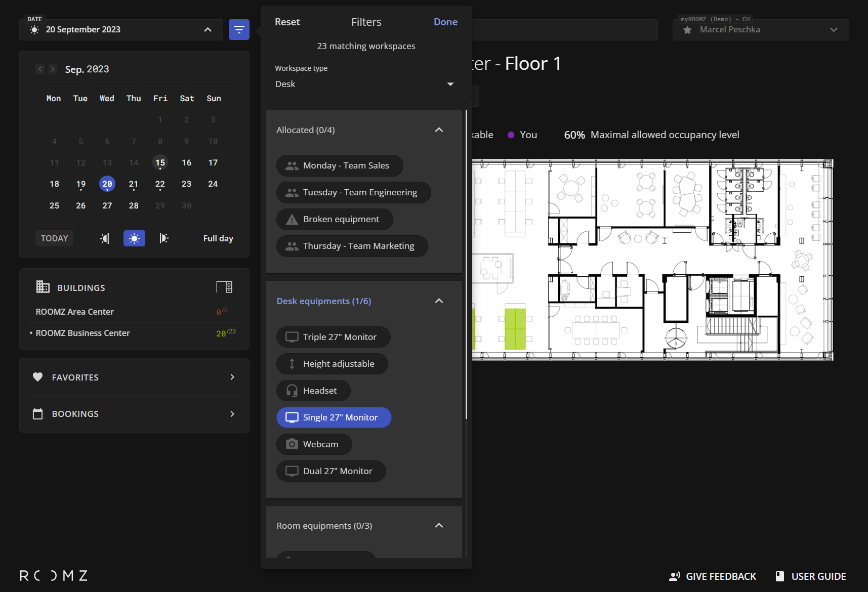Click the filter icon button
This screenshot has height=592, width=868.
(x=239, y=30)
